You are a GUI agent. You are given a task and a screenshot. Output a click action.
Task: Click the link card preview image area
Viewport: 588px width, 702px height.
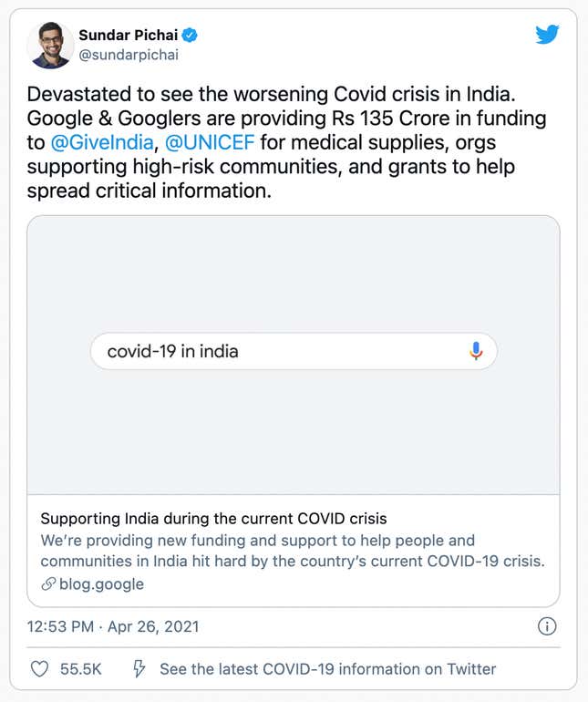tap(294, 355)
